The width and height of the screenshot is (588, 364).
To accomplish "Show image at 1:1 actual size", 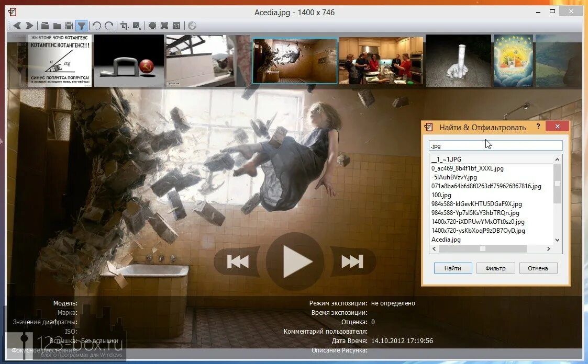I will [x=176, y=26].
